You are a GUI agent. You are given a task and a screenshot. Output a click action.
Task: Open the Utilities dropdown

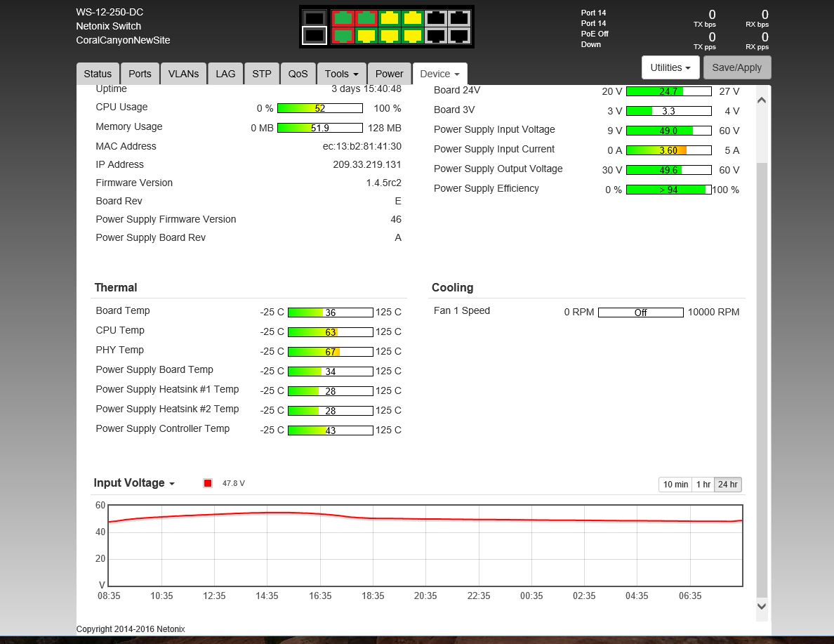[670, 67]
